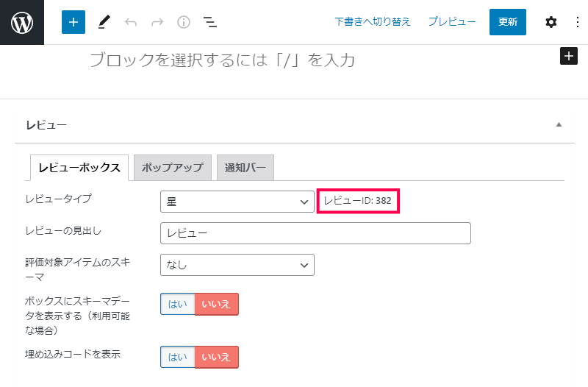Image resolution: width=588 pixels, height=387 pixels.
Task: Click the black add block button
Action: click(568, 56)
